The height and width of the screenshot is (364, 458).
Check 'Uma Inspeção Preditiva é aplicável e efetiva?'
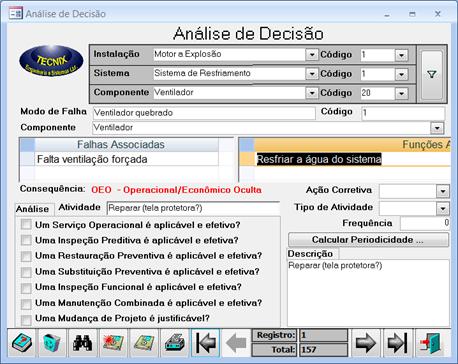tap(26, 240)
